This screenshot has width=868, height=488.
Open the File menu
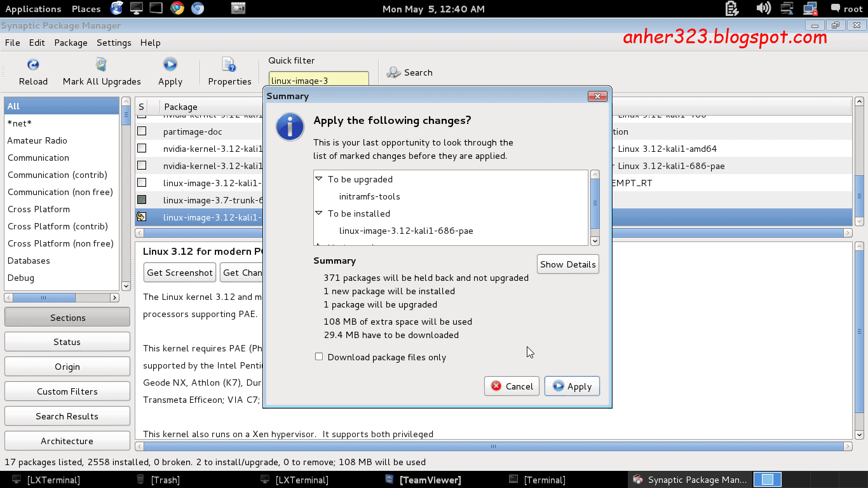[x=13, y=43]
